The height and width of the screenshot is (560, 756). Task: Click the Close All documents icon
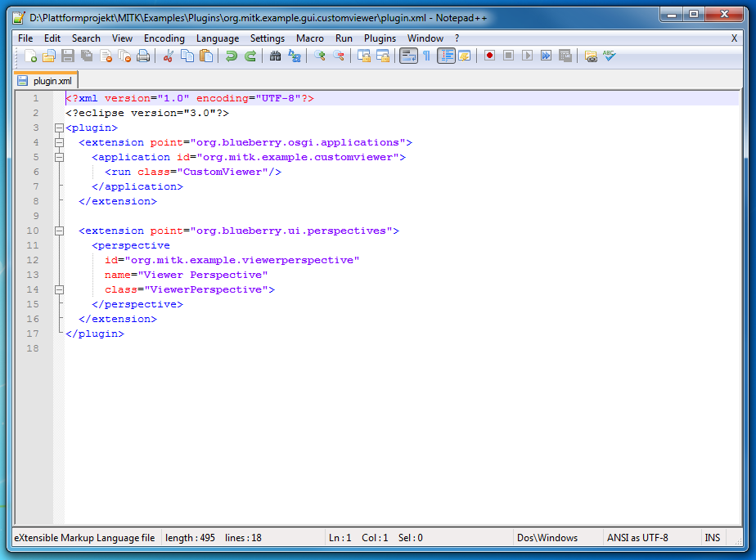tap(124, 56)
